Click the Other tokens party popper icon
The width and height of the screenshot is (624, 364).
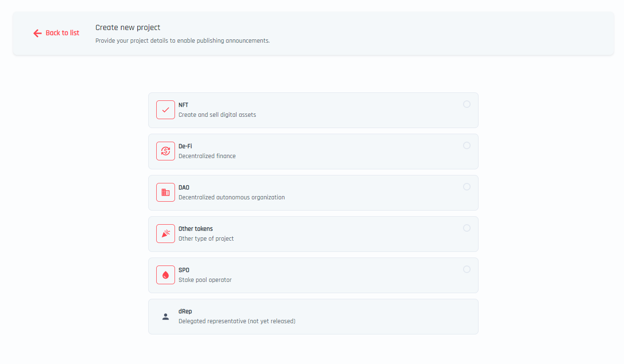click(165, 233)
